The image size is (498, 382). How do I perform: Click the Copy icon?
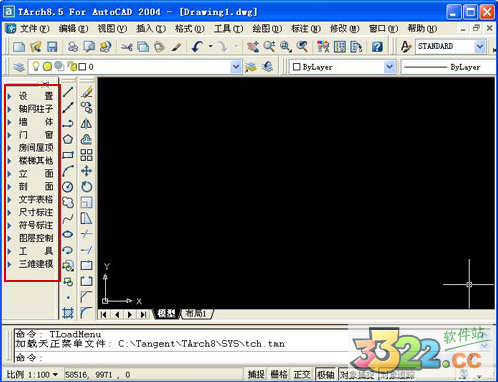(143, 47)
